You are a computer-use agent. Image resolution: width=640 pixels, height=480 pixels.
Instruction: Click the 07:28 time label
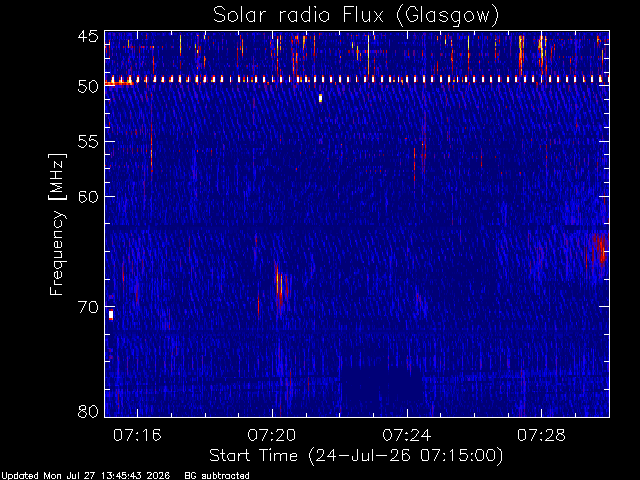[x=541, y=436]
